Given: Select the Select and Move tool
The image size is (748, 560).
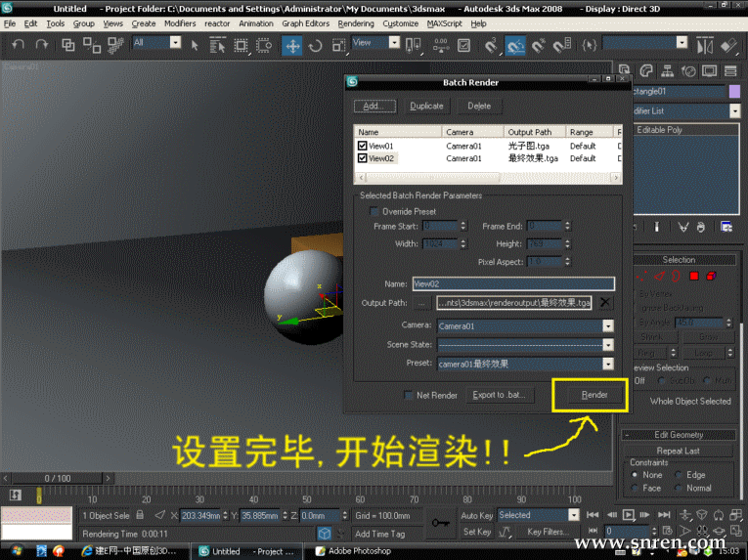Looking at the screenshot, I should [291, 45].
